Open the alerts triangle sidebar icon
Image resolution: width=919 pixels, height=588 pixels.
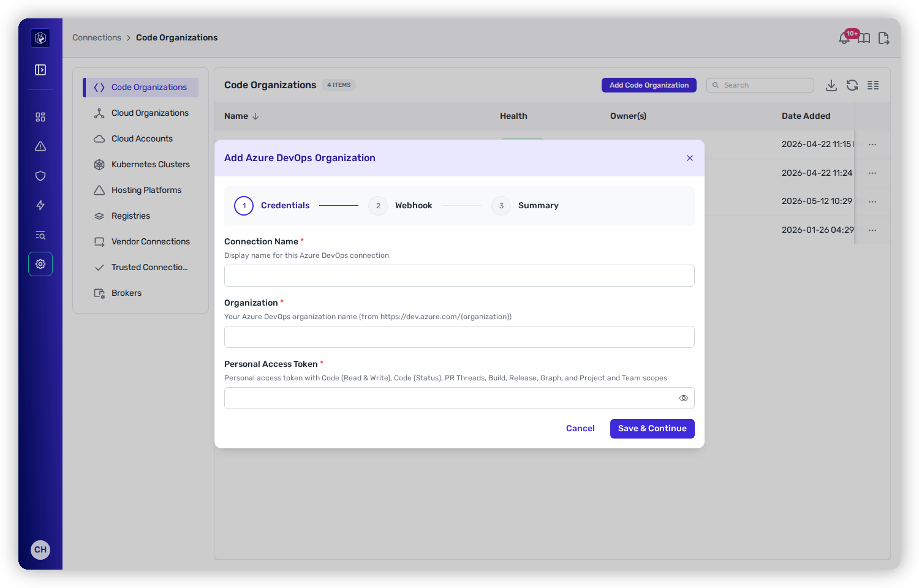(x=40, y=146)
